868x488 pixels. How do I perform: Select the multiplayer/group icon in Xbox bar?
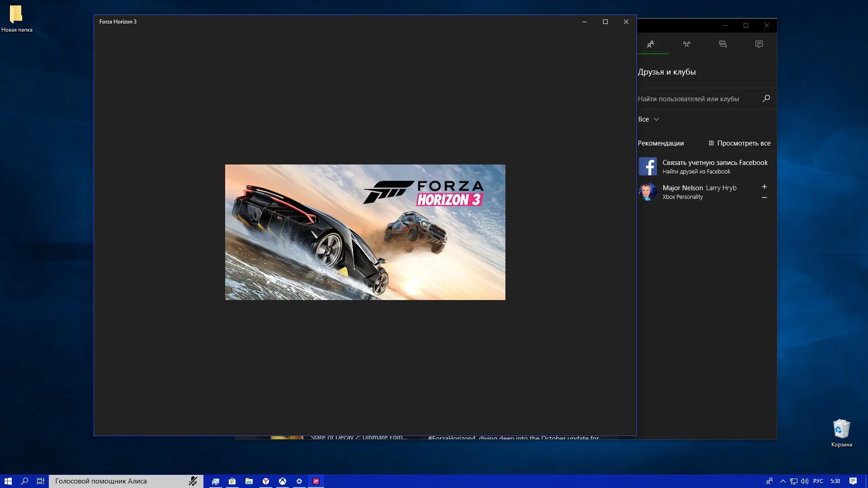tap(687, 43)
